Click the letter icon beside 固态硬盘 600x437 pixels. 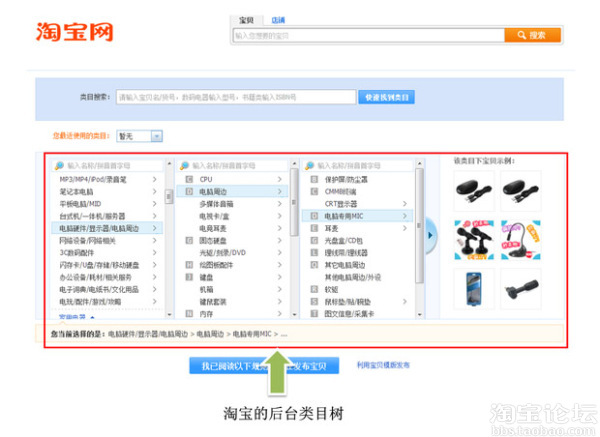coord(189,240)
